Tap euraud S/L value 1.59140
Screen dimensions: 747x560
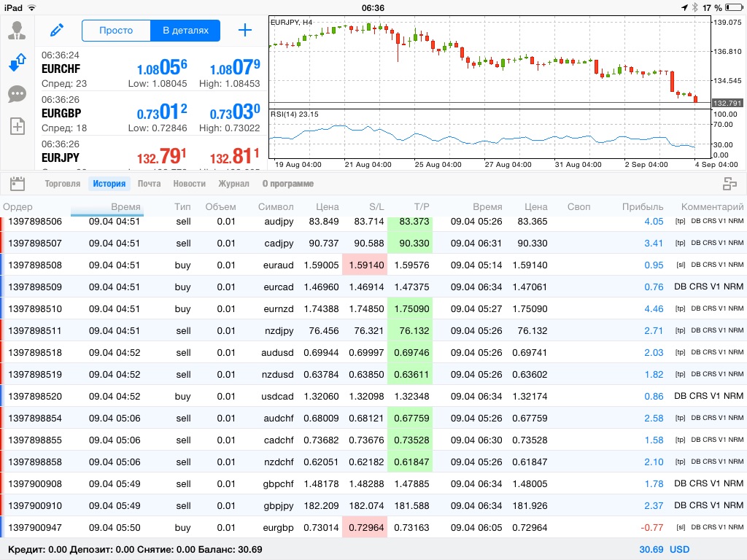tap(365, 265)
